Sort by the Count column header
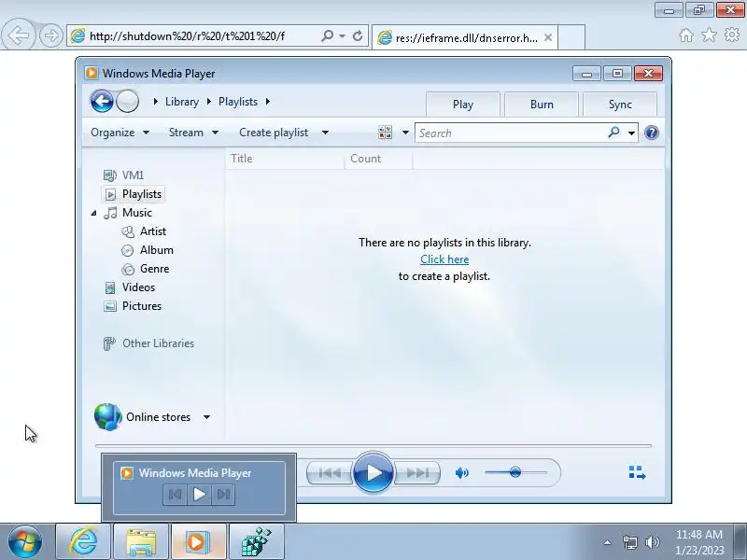Screen dimensions: 747x560 (x=379, y=159)
